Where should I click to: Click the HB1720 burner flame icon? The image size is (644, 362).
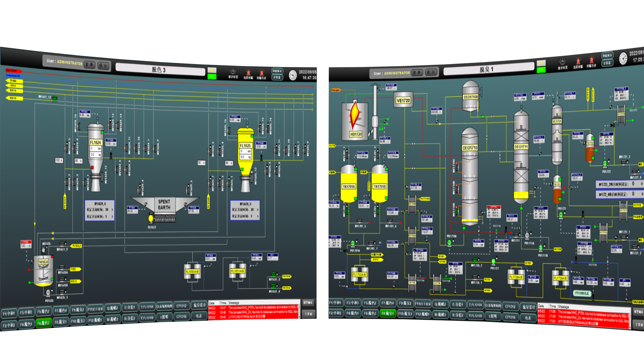(x=355, y=115)
